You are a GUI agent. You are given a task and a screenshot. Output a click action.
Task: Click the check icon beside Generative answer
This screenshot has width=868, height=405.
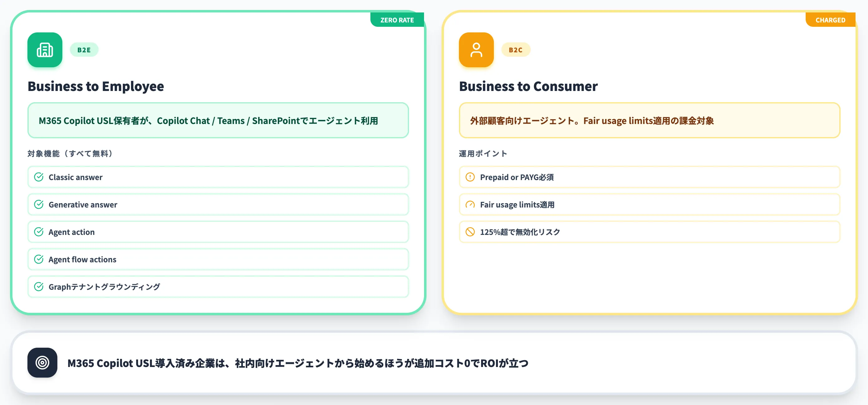tap(39, 204)
